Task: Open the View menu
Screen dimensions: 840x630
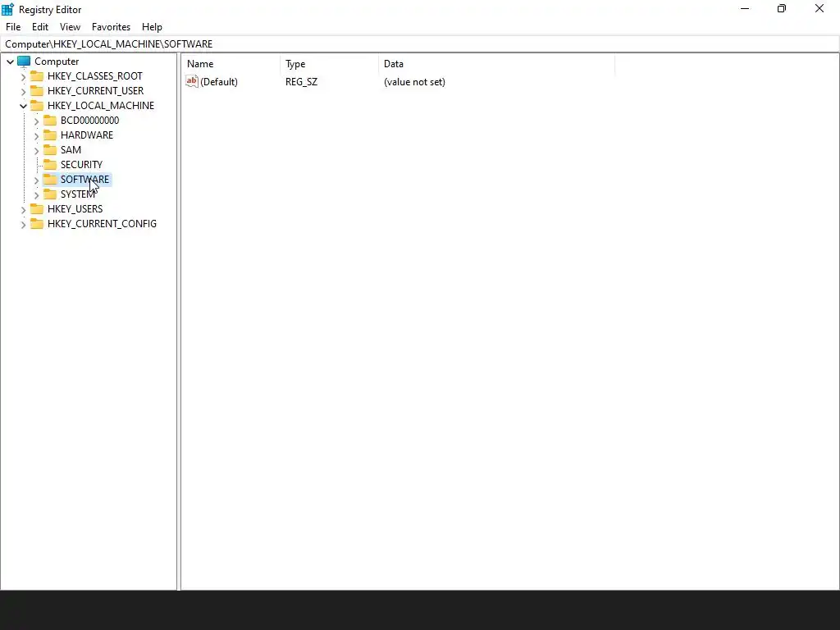Action: point(70,27)
